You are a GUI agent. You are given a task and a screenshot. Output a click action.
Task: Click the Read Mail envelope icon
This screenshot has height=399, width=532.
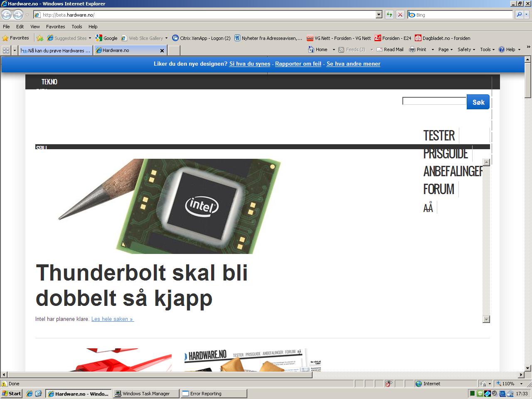(379, 49)
